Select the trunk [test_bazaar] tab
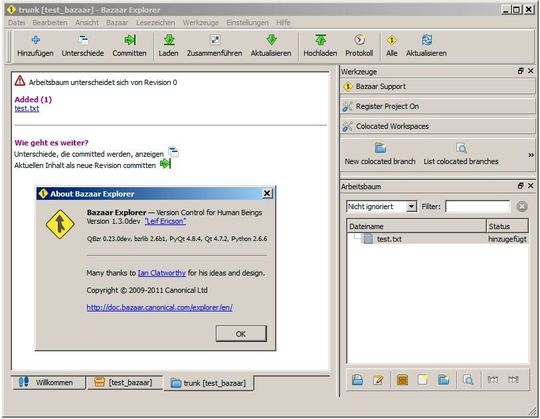This screenshot has width=540, height=419. 209,383
